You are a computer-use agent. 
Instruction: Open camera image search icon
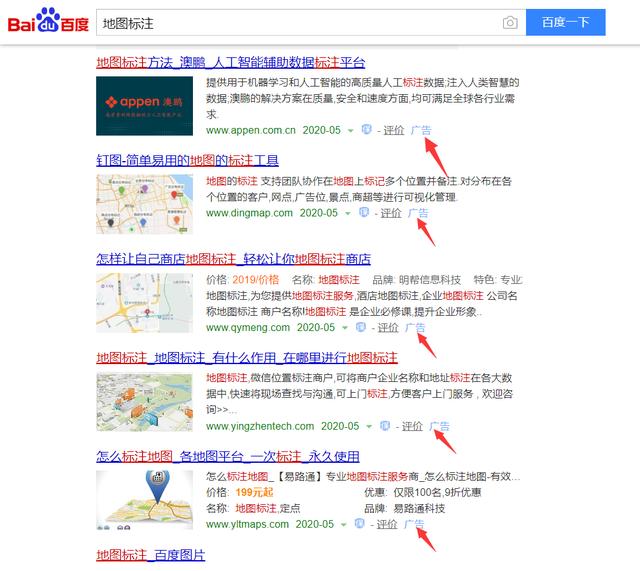point(510,22)
